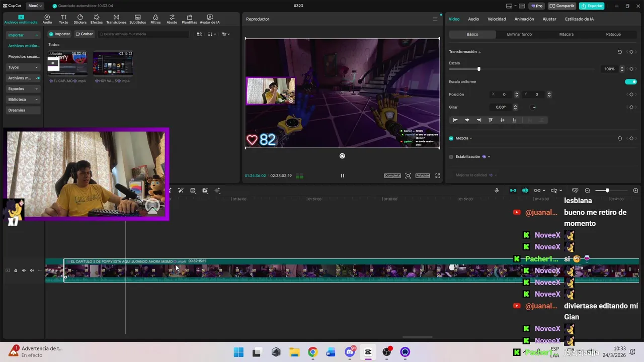Viewport: 644px width, 362px height.
Task: Click the Importar media button
Action: click(x=59, y=34)
